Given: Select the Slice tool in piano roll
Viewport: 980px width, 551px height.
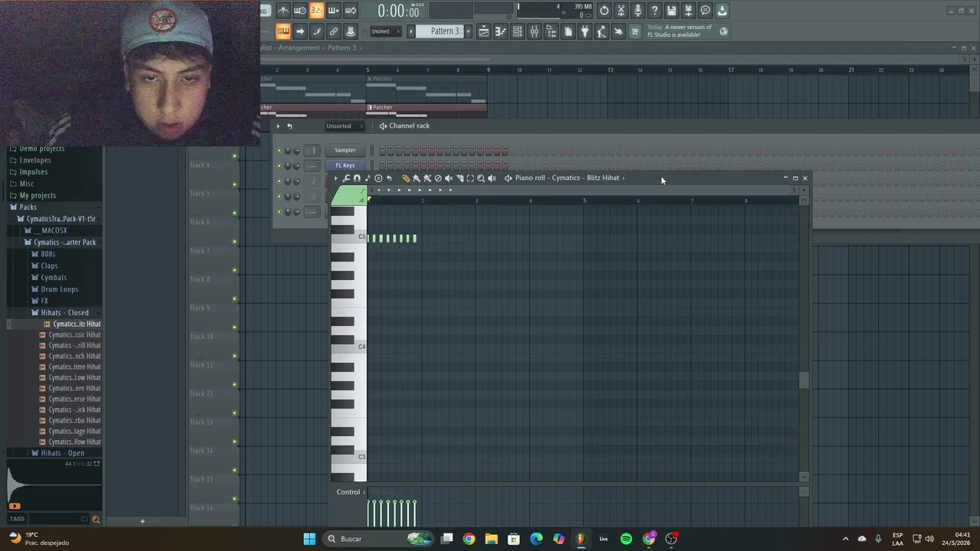Looking at the screenshot, I should pos(459,178).
